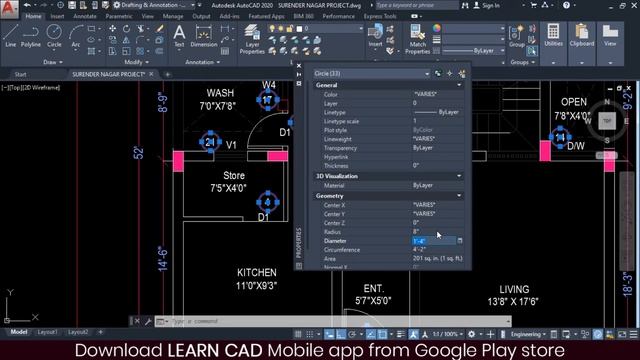Open the Engineering units dropdown

tap(528, 334)
